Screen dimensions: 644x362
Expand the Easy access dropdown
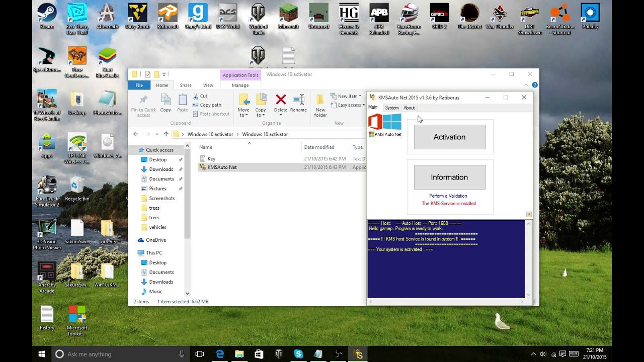pos(348,105)
